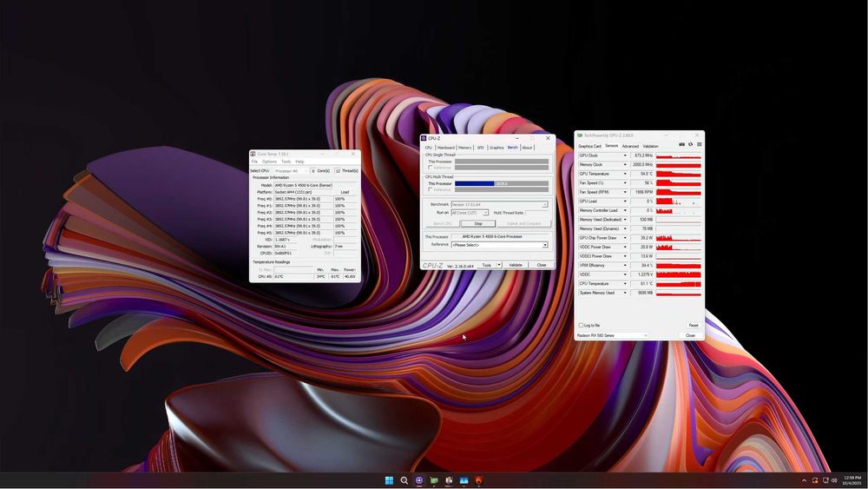Switch to Memory tab in CPU-Z
The image size is (868, 489).
click(465, 148)
